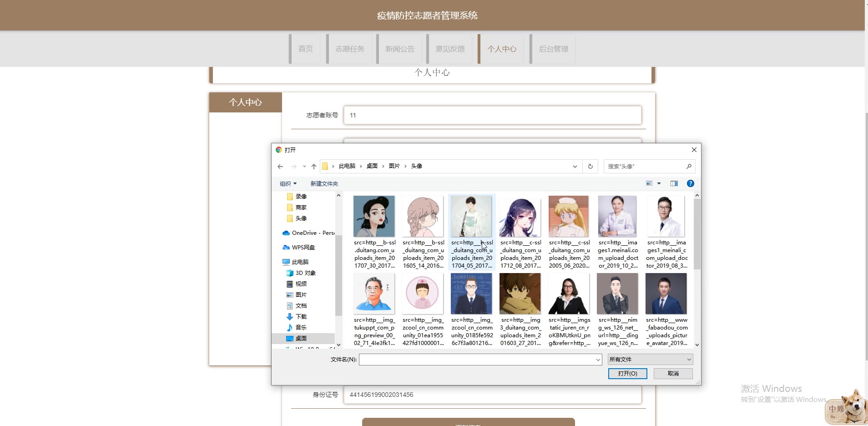
Task: Open the 后台管理 tab
Action: 553,49
